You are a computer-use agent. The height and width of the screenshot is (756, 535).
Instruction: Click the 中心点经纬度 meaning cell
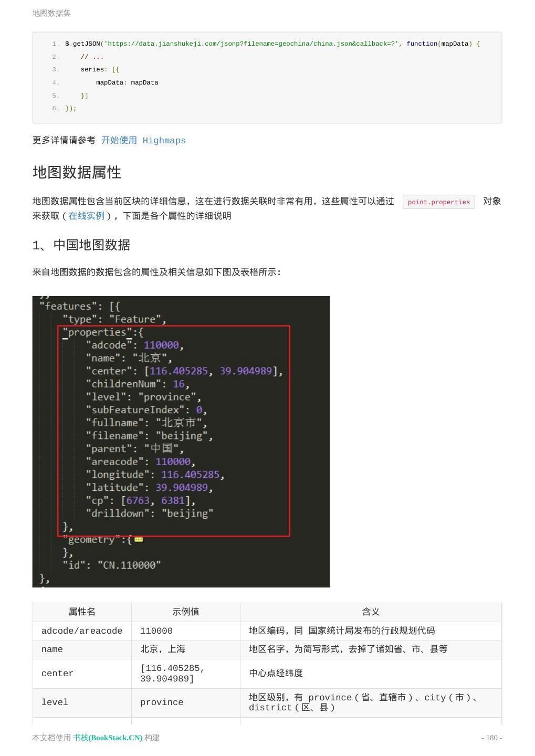coord(371,674)
